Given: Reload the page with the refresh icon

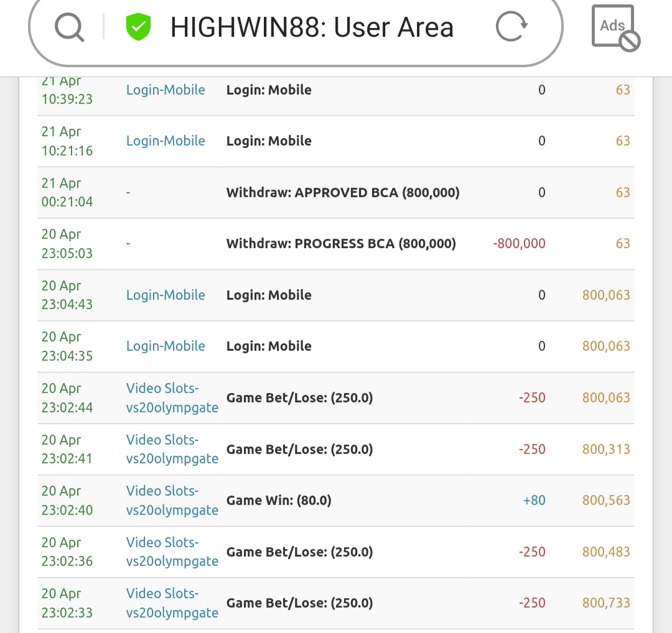Looking at the screenshot, I should (511, 27).
